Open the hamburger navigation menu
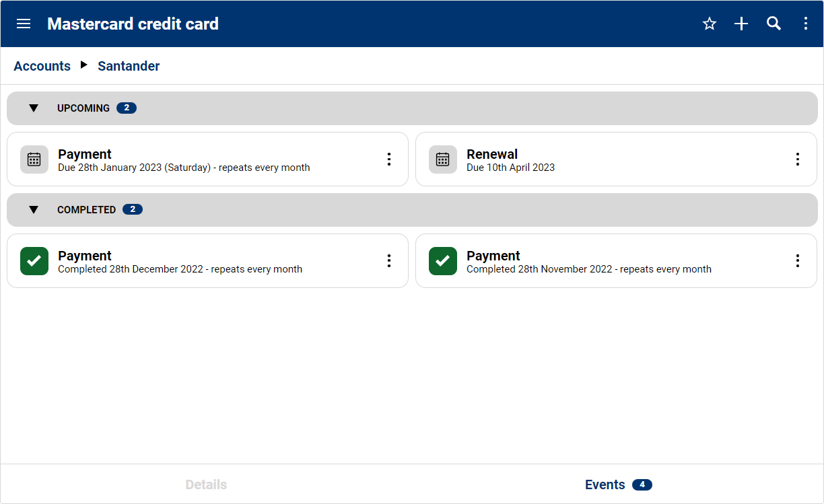 [24, 24]
